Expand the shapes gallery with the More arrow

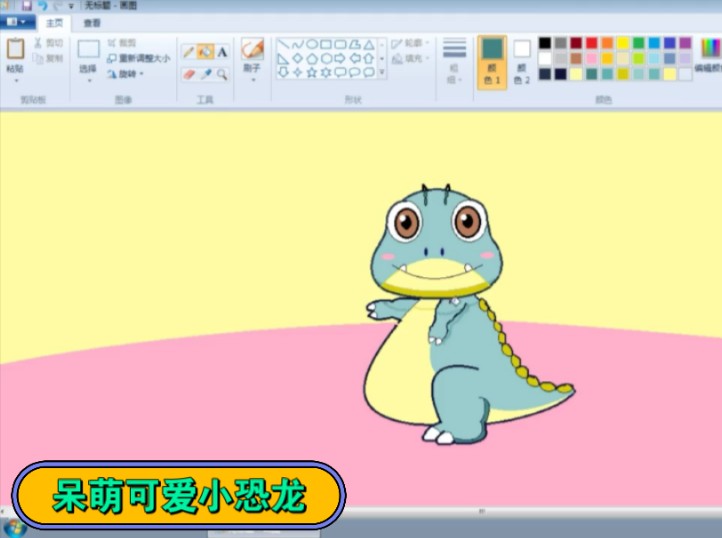coord(382,73)
